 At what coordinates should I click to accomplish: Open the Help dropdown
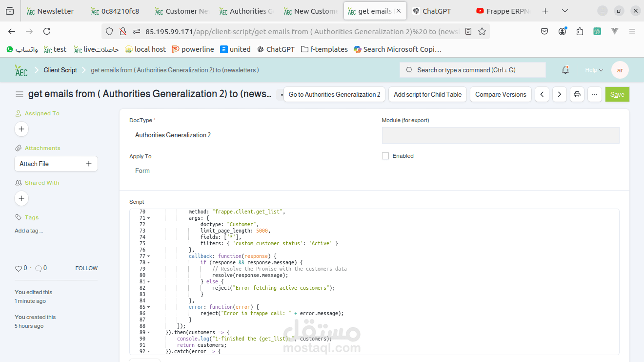coord(594,70)
